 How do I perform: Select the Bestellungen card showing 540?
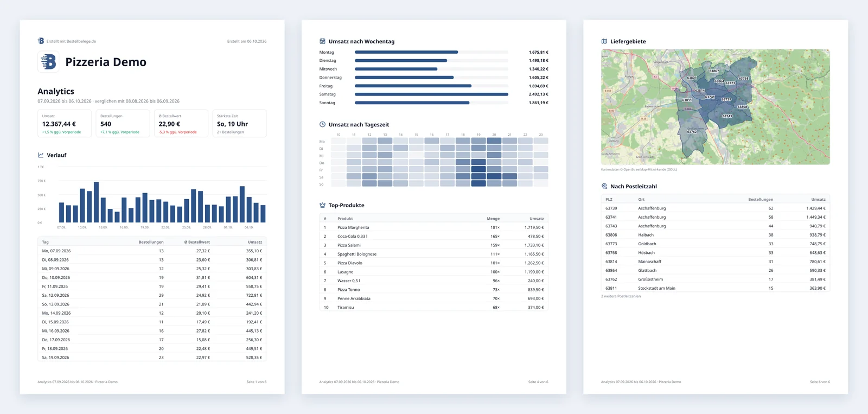coord(123,124)
